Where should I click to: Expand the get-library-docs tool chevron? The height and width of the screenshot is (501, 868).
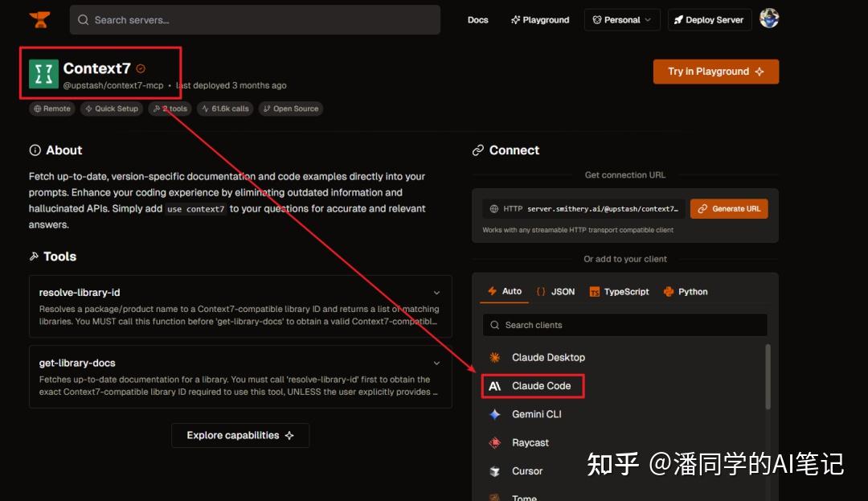coord(436,363)
